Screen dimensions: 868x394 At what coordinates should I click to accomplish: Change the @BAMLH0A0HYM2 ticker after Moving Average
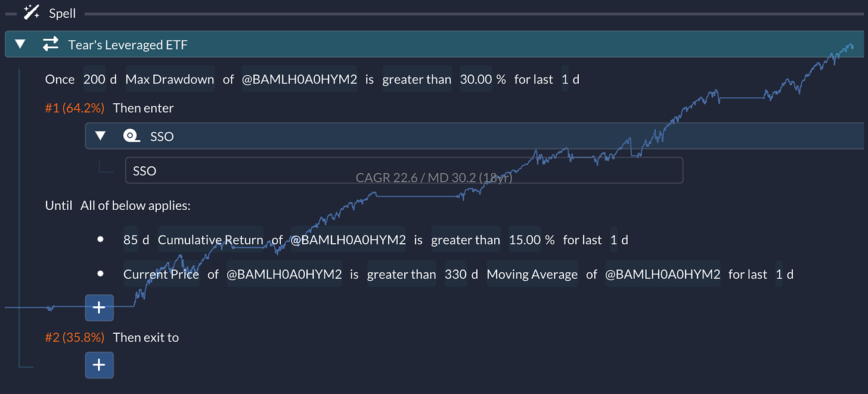click(x=663, y=274)
